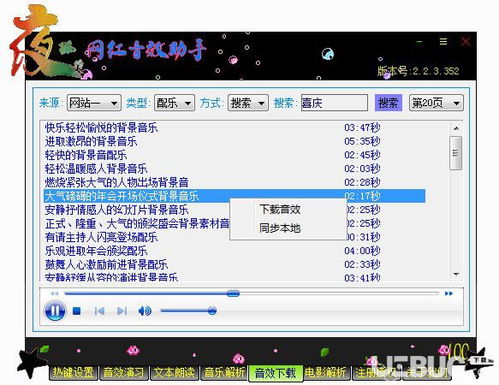Expand the 方式 搜索 dropdown
499x385 pixels.
(248, 103)
